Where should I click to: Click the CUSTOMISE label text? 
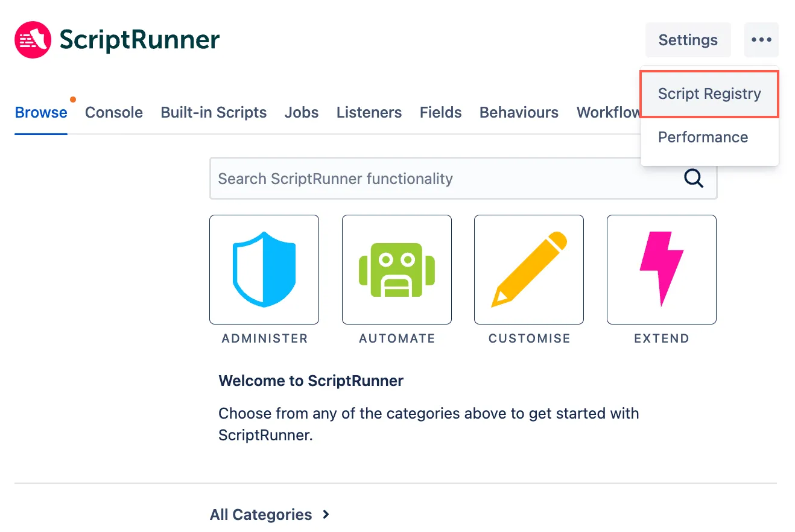click(x=530, y=338)
